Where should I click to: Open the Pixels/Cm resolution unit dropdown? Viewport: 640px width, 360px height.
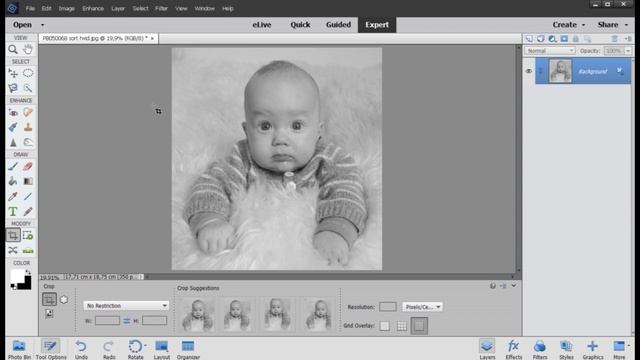tap(422, 307)
